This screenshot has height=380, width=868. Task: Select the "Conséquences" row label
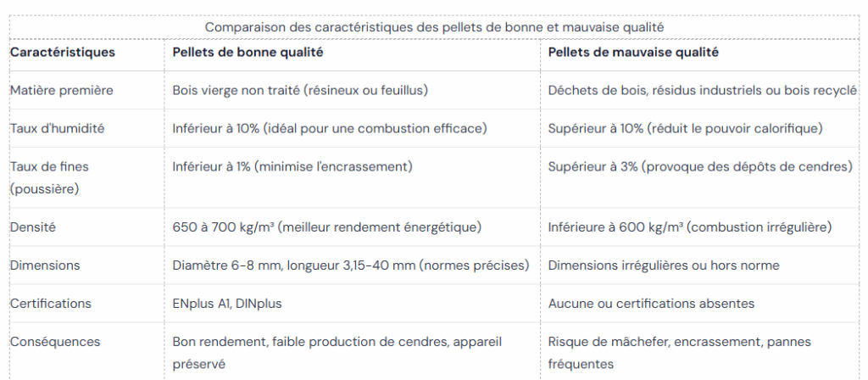[55, 342]
